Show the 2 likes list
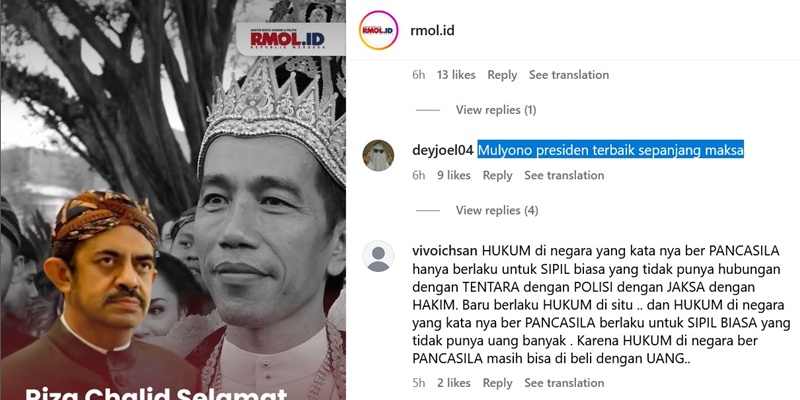800x400 pixels. tap(454, 383)
